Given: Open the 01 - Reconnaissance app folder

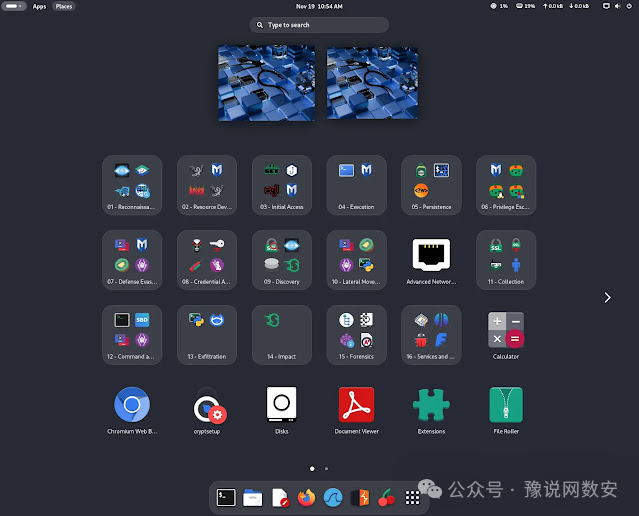Looking at the screenshot, I should pos(132,185).
